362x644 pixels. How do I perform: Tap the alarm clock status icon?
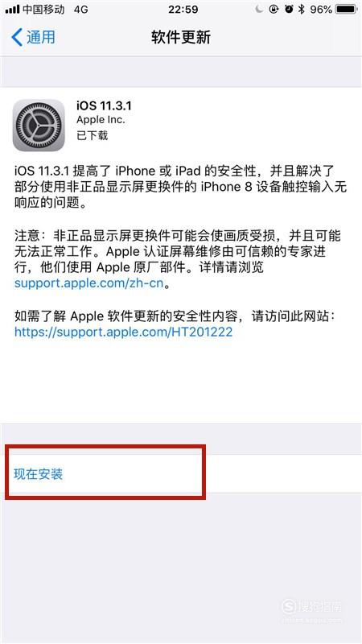coord(289,9)
